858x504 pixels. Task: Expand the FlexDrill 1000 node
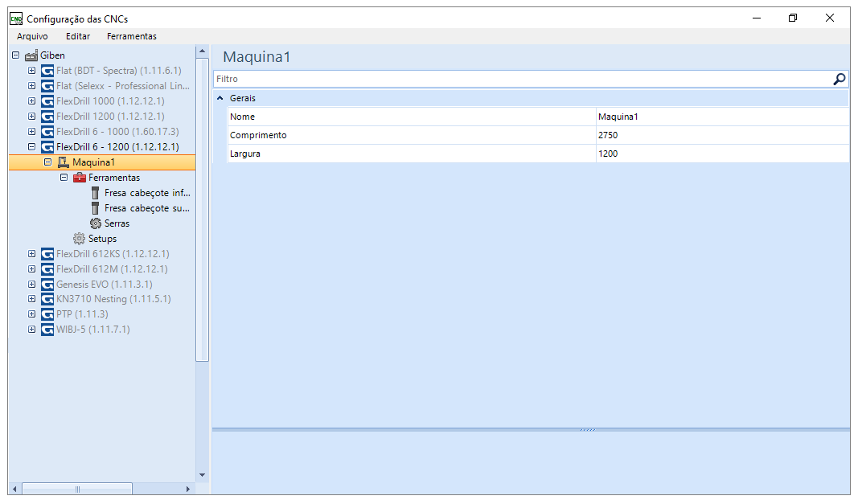click(31, 101)
